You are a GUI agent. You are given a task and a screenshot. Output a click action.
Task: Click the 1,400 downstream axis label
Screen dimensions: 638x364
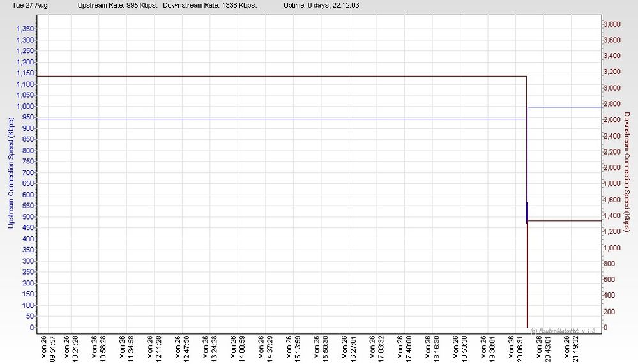612,216
